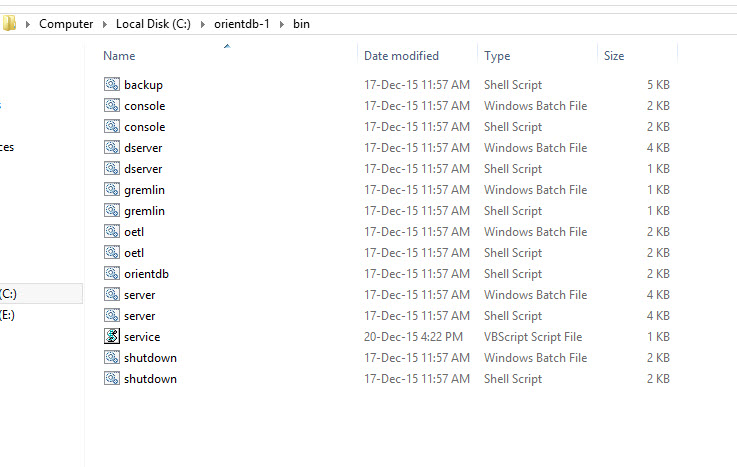
Task: Select the orientdb file icon
Action: pos(112,273)
